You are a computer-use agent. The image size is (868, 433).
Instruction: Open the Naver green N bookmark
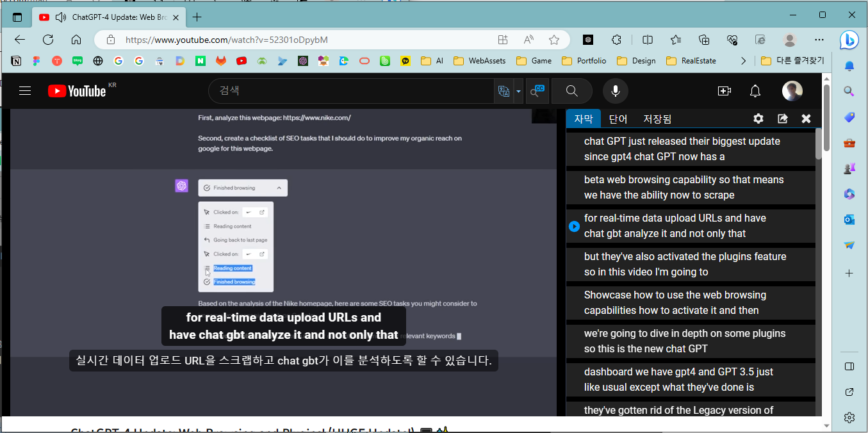click(x=201, y=61)
